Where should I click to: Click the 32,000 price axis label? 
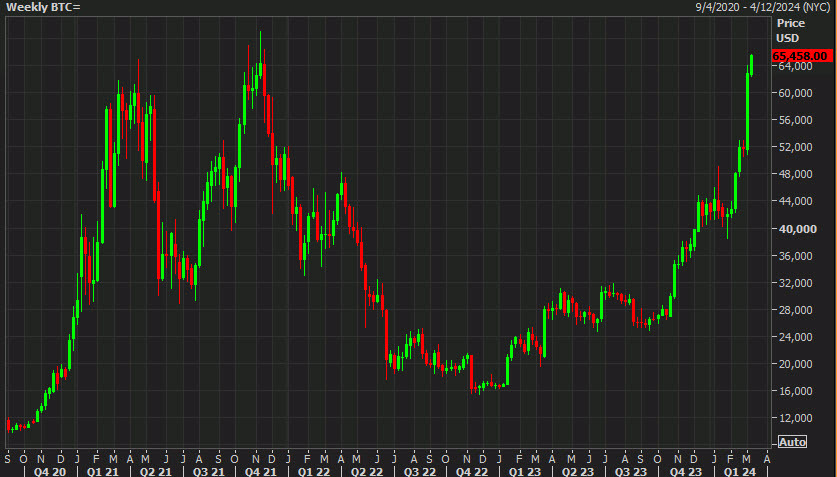click(x=795, y=283)
